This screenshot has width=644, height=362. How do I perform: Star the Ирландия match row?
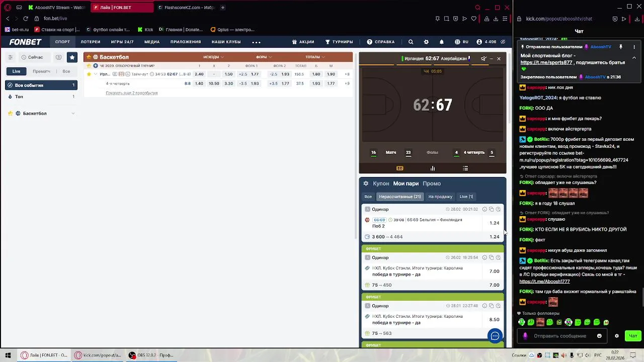[89, 74]
